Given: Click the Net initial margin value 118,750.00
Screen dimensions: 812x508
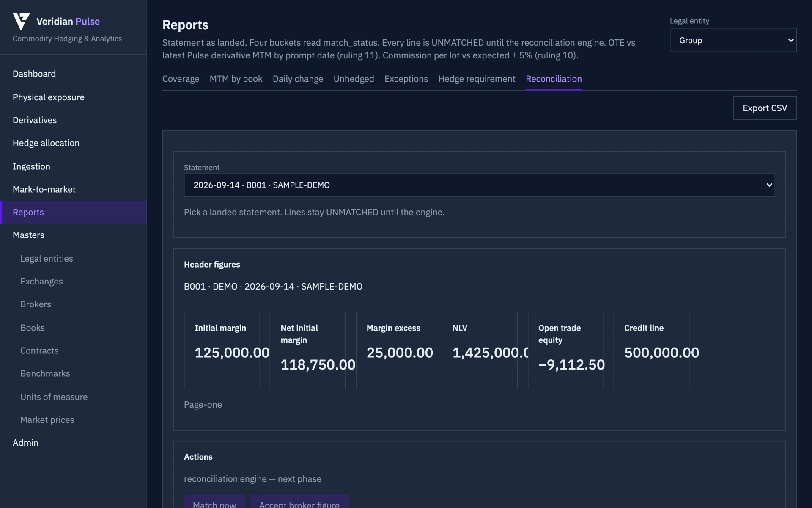Looking at the screenshot, I should pos(318,364).
